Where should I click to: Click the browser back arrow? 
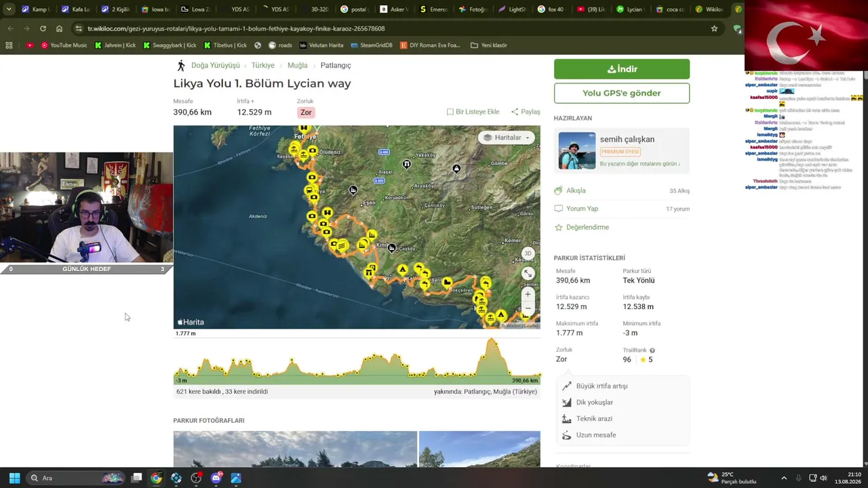pos(10,28)
